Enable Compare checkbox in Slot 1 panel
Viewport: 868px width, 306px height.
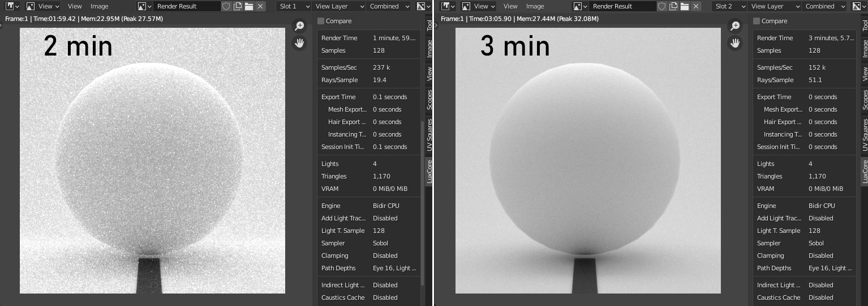[x=321, y=21]
